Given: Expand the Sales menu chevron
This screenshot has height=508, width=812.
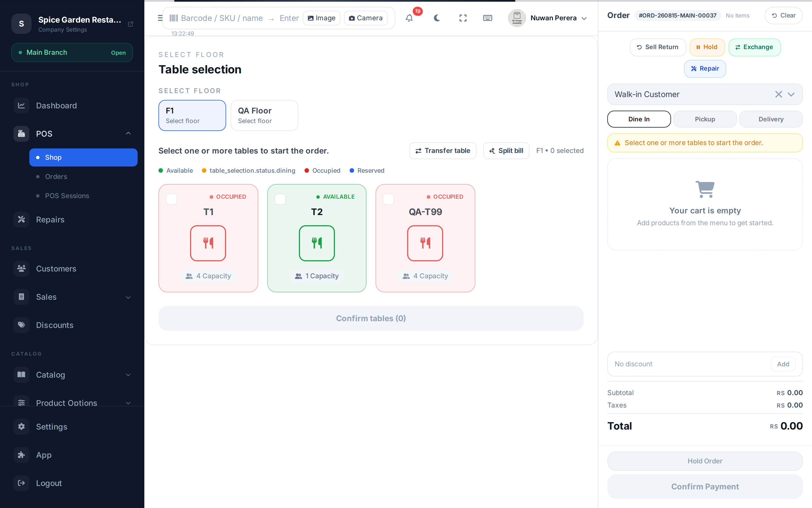Looking at the screenshot, I should 128,297.
